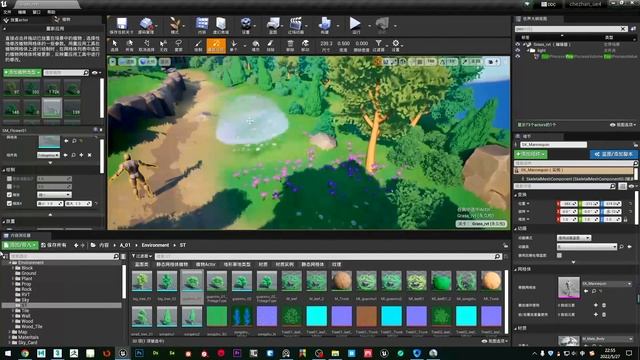Toggle fourth checked checkbox in paint settings
640x360 pixels.
tap(9, 203)
